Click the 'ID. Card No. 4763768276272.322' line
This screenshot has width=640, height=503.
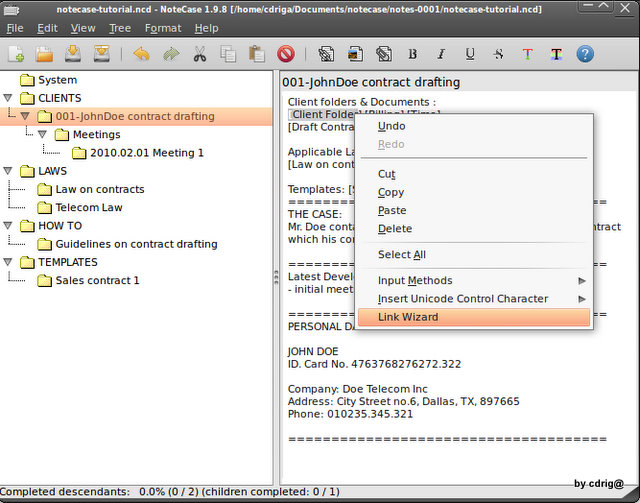pyautogui.click(x=374, y=364)
